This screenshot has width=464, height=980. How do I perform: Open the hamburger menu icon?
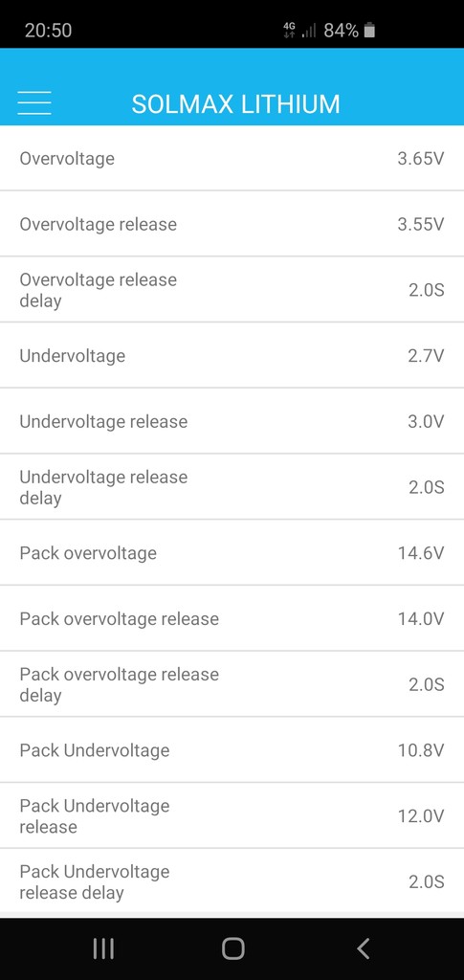tap(34, 103)
